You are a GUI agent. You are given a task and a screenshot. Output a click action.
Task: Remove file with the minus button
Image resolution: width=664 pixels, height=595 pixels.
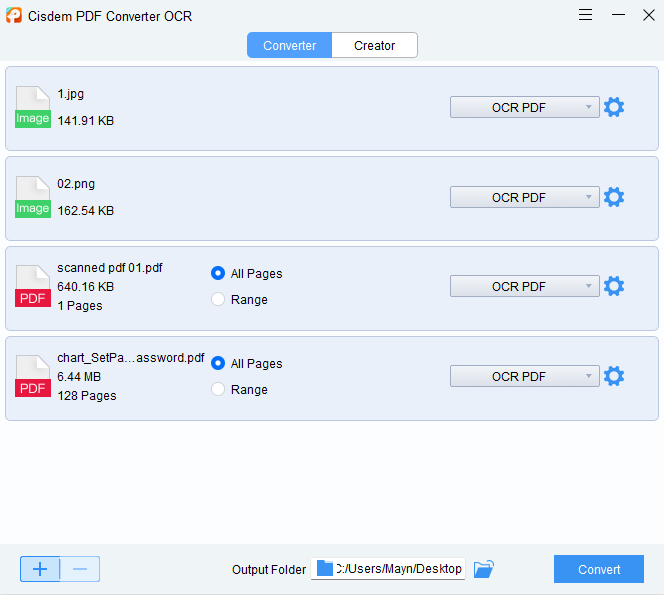(x=80, y=569)
